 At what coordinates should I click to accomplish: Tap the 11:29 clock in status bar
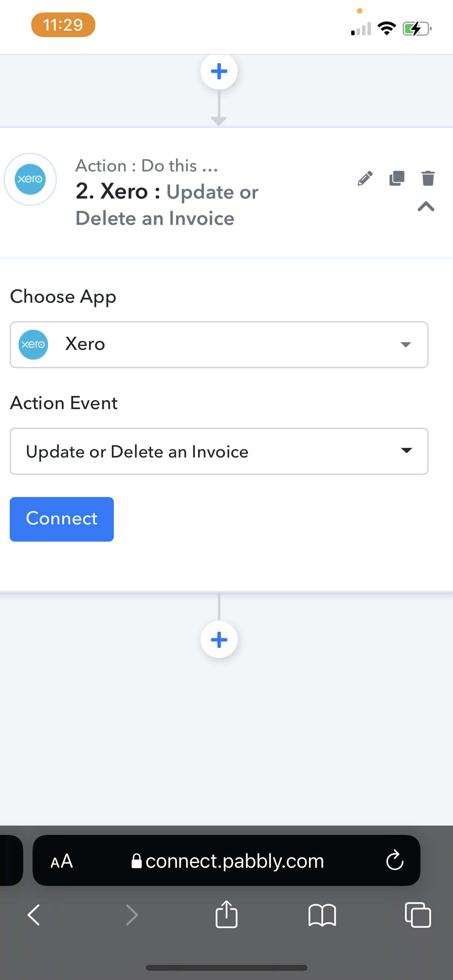point(63,25)
